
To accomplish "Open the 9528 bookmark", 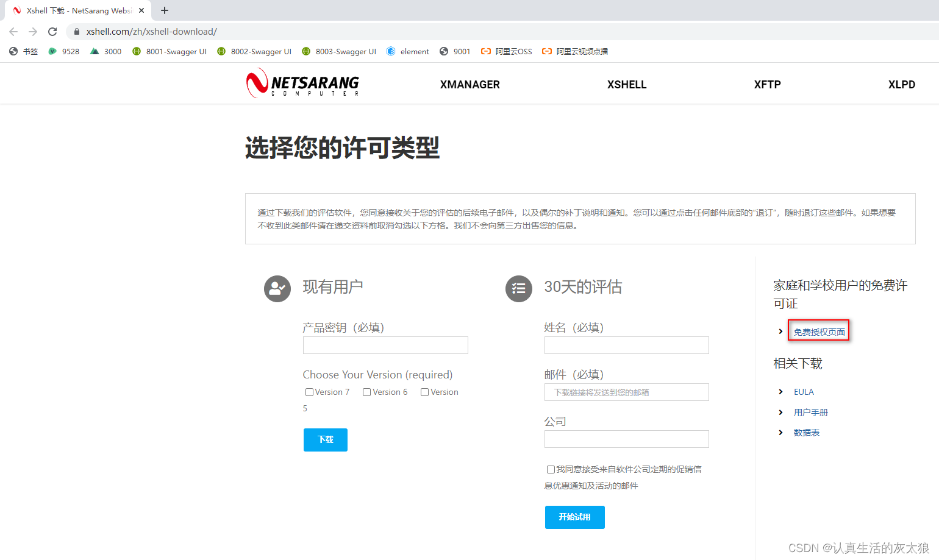I will (64, 52).
